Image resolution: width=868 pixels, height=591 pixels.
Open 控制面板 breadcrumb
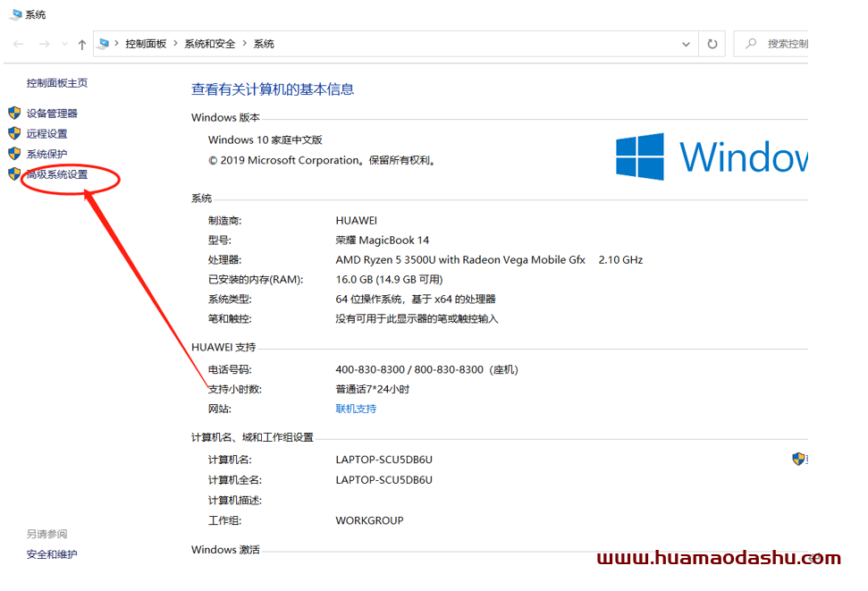(x=146, y=44)
